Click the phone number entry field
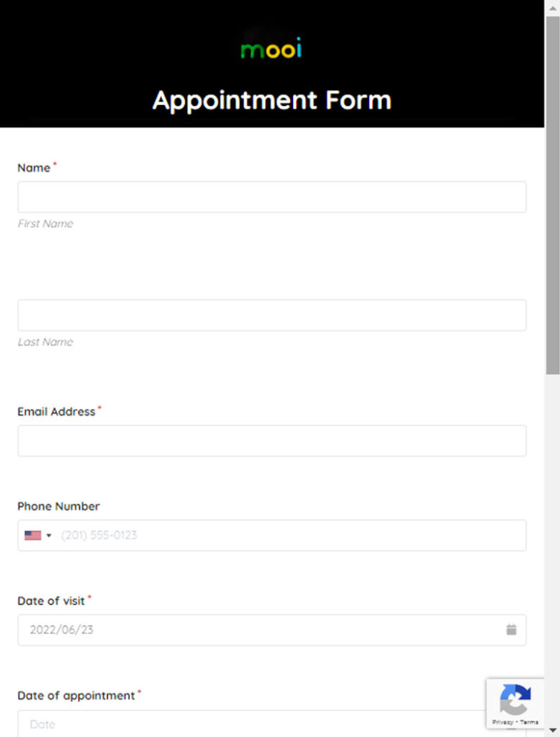The image size is (560, 737). 288,535
